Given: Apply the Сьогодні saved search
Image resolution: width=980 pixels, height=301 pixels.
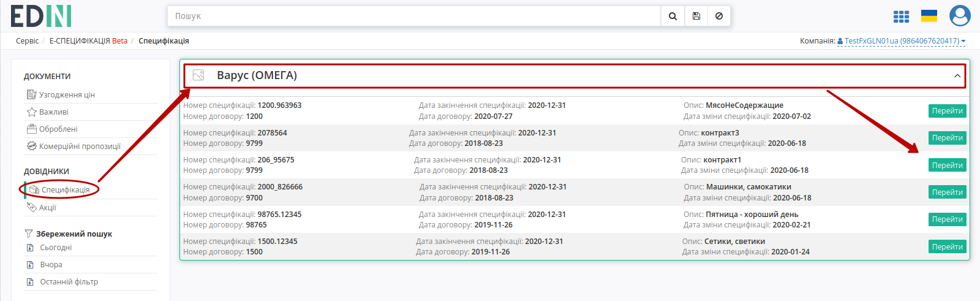Looking at the screenshot, I should point(56,248).
